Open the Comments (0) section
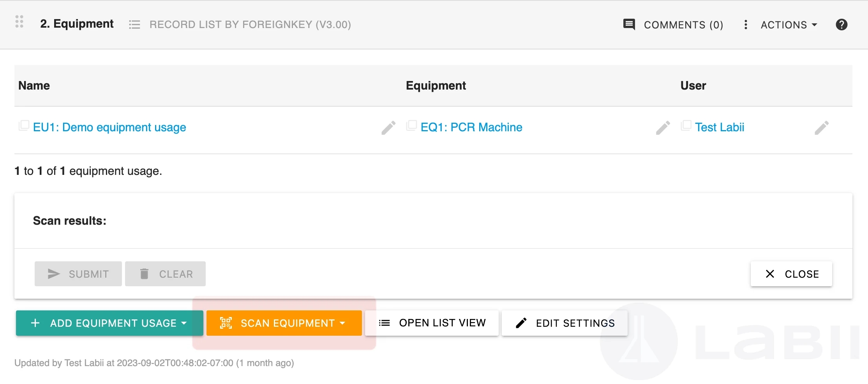Screen dimensions: 868x384 [x=683, y=25]
